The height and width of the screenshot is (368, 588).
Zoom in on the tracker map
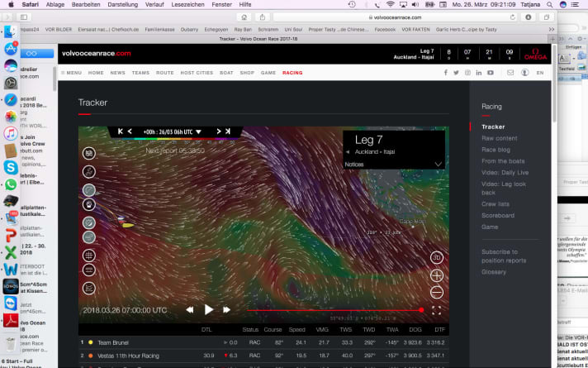pos(437,275)
